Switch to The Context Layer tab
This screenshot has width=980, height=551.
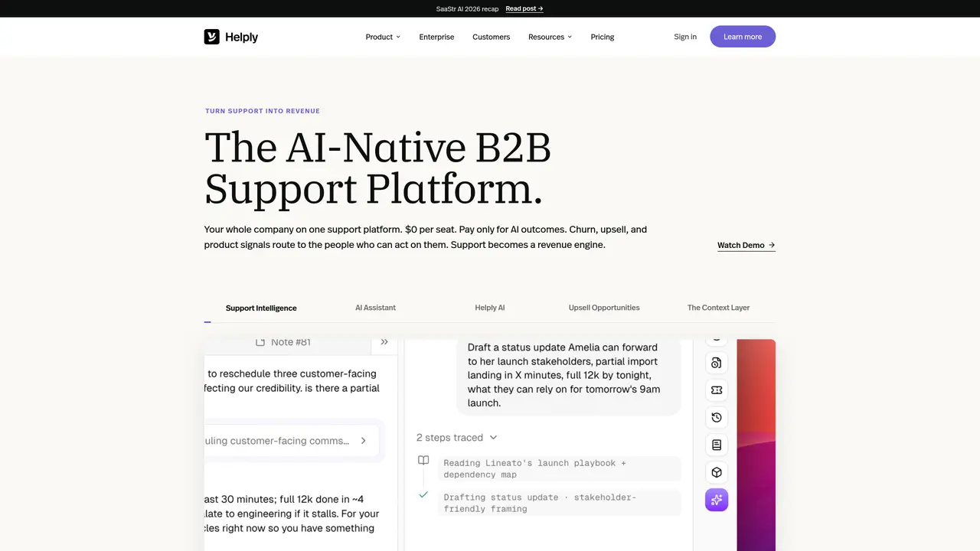coord(718,308)
